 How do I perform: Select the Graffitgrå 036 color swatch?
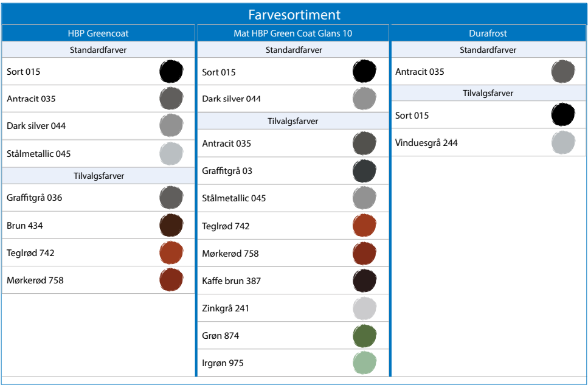click(x=171, y=198)
